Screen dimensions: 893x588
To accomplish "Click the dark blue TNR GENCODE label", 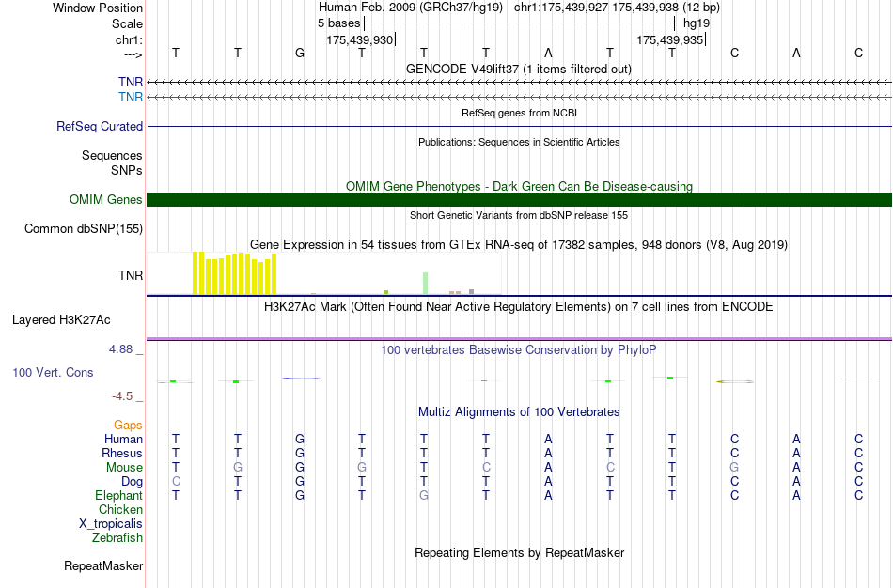I will [x=131, y=83].
